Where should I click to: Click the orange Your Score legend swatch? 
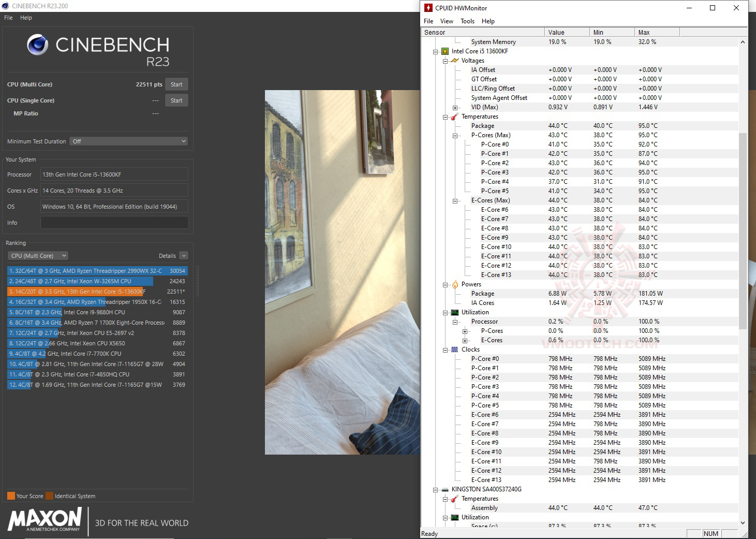point(11,496)
